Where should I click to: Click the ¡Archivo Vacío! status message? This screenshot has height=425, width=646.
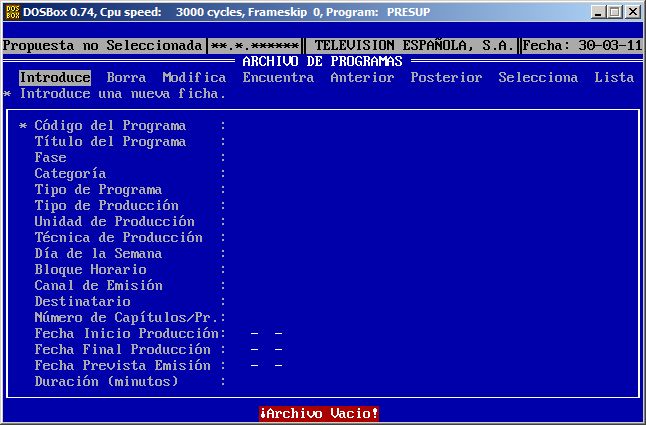pos(319,414)
